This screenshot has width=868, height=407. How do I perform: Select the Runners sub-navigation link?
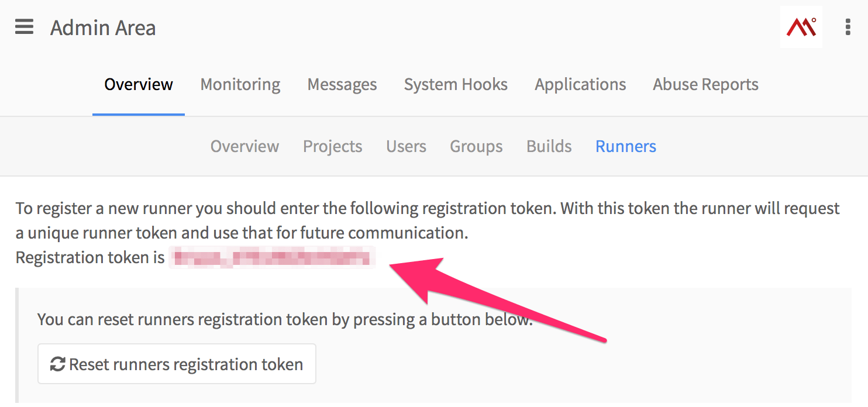point(626,146)
